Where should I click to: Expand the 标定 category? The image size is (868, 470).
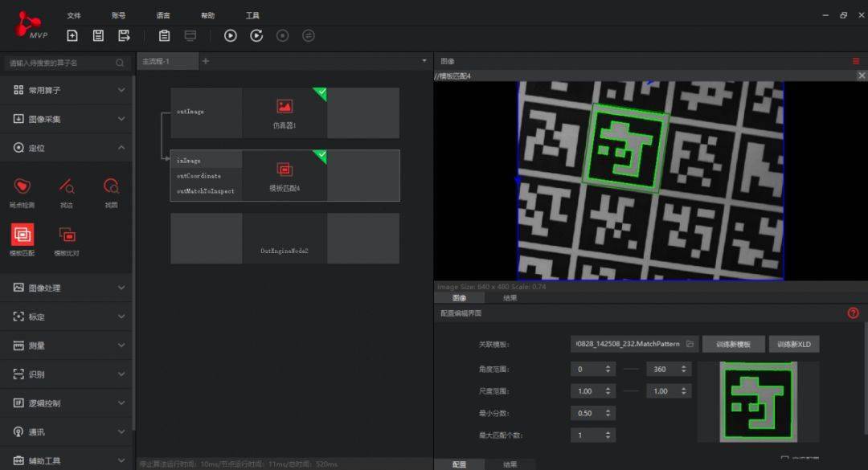pos(67,317)
